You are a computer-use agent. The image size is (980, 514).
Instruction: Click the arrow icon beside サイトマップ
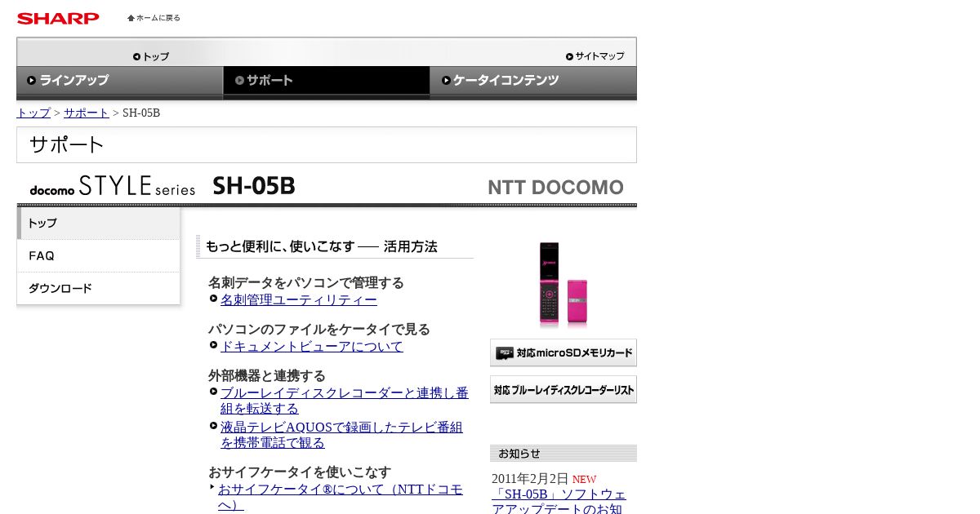pyautogui.click(x=569, y=56)
